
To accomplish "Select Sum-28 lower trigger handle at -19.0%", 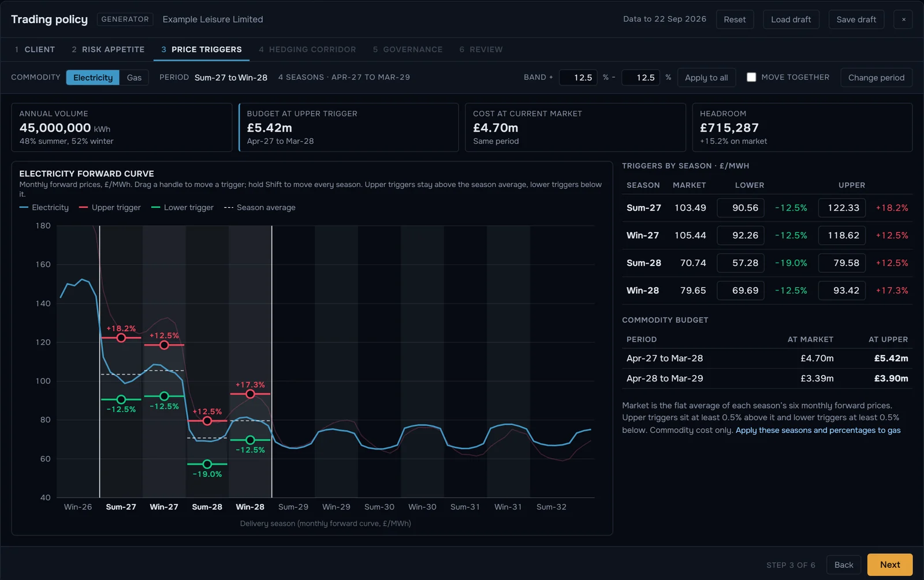I will pyautogui.click(x=207, y=464).
